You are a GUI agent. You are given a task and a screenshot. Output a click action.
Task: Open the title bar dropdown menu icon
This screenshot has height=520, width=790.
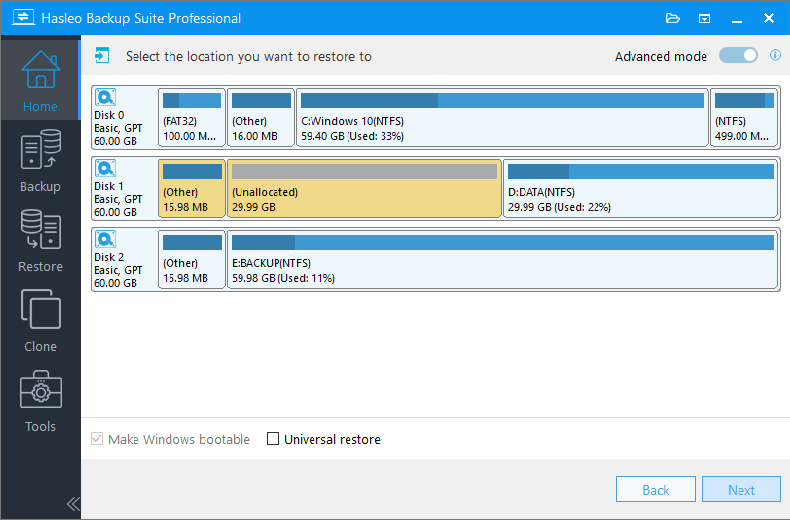pyautogui.click(x=704, y=19)
